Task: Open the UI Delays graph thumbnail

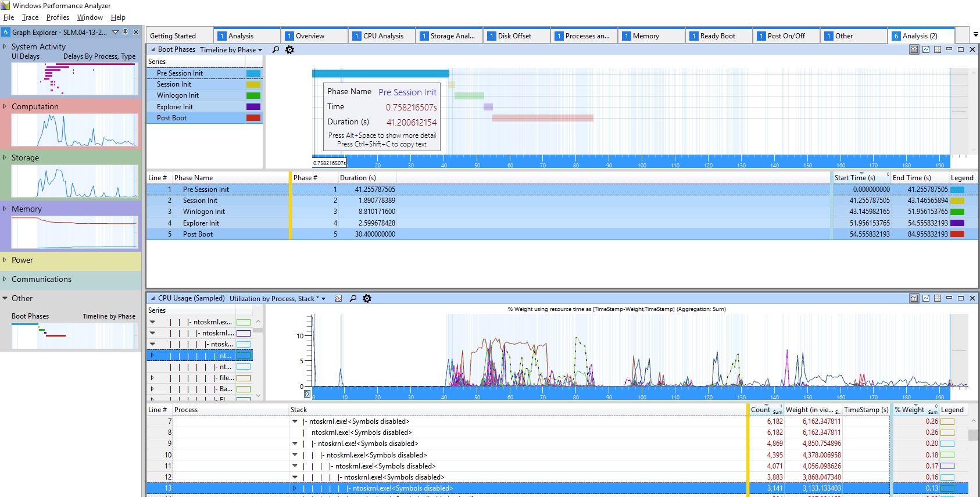Action: (x=75, y=78)
